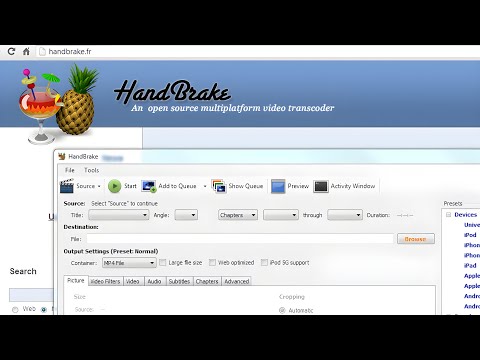Click the Show Queue label
Viewport: 480px width, 360px height.
click(246, 186)
